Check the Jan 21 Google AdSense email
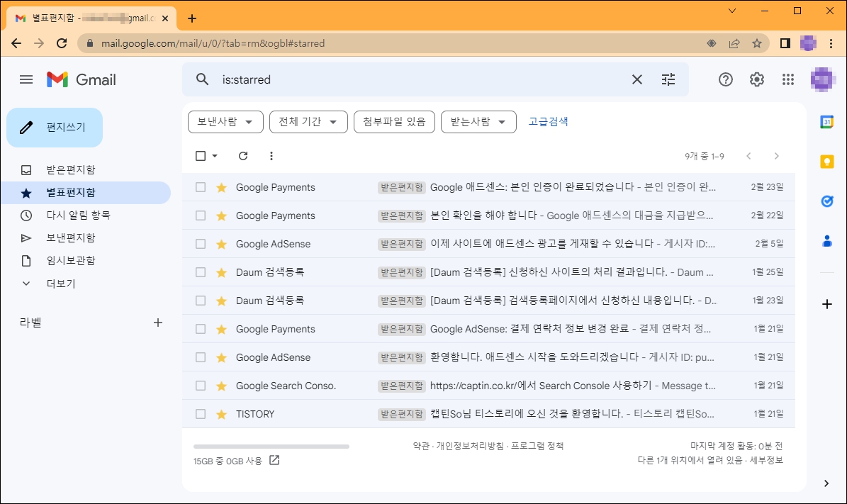 coord(201,357)
